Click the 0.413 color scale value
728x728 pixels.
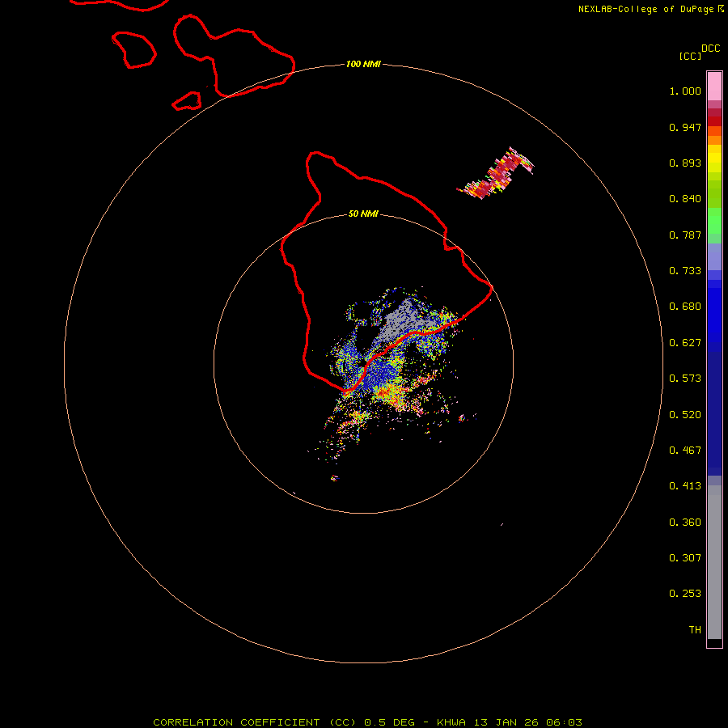click(x=685, y=486)
